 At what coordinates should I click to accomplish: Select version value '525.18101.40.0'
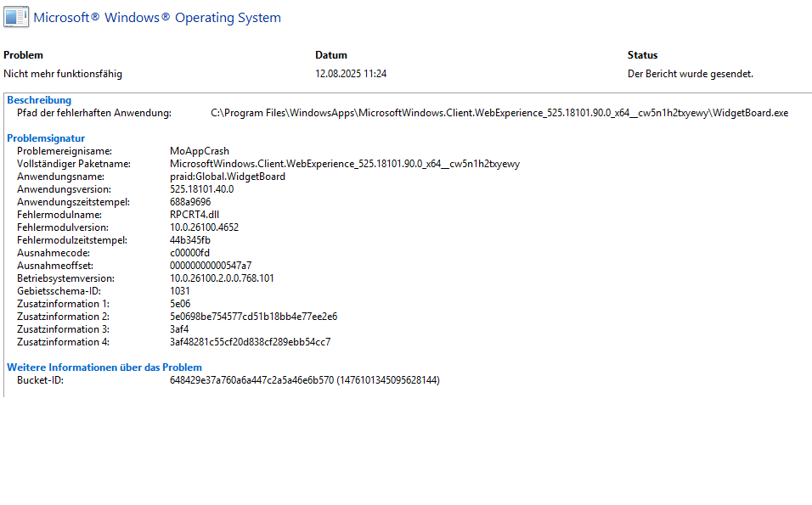coord(201,189)
